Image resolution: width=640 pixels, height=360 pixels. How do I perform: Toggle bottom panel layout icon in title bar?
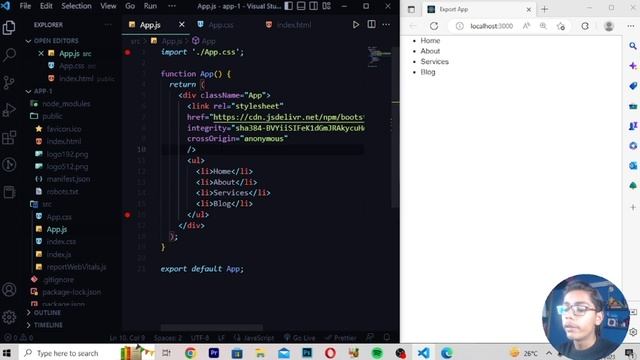click(301, 6)
